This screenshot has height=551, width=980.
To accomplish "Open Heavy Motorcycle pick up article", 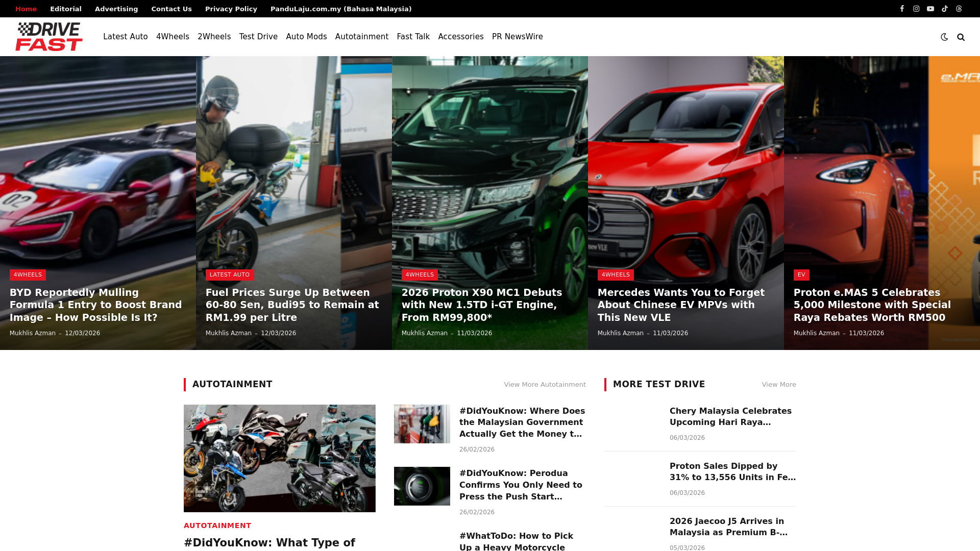I will [x=516, y=541].
